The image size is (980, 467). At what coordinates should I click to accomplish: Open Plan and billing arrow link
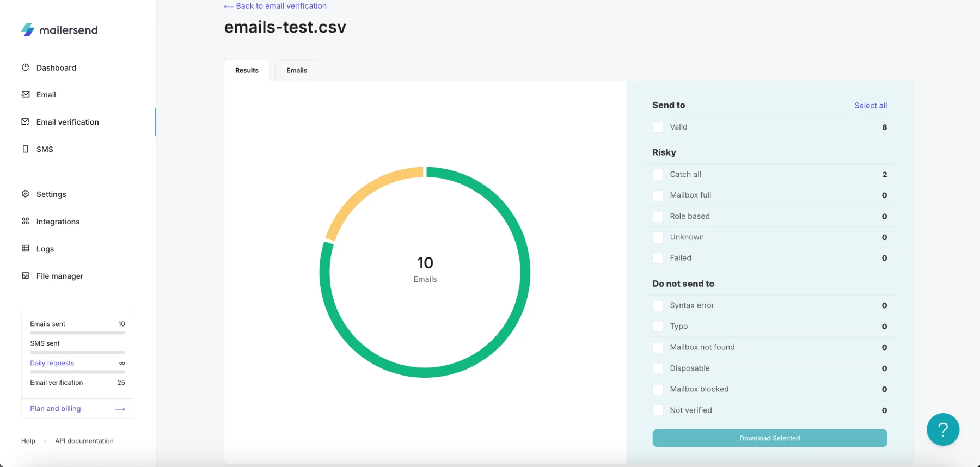coord(120,409)
